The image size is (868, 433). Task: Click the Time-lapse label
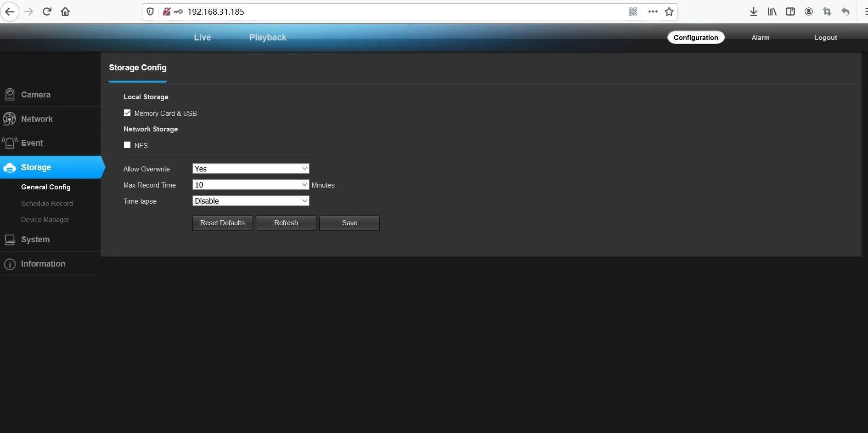pyautogui.click(x=140, y=201)
